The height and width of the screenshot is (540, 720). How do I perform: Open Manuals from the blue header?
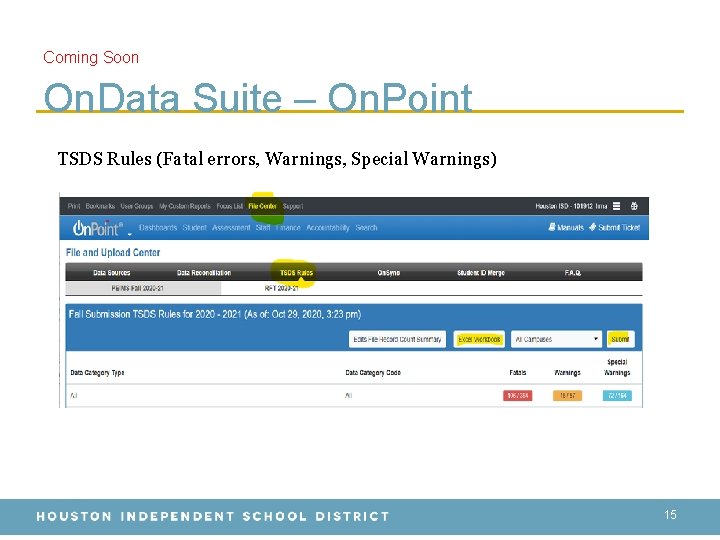pyautogui.click(x=566, y=227)
